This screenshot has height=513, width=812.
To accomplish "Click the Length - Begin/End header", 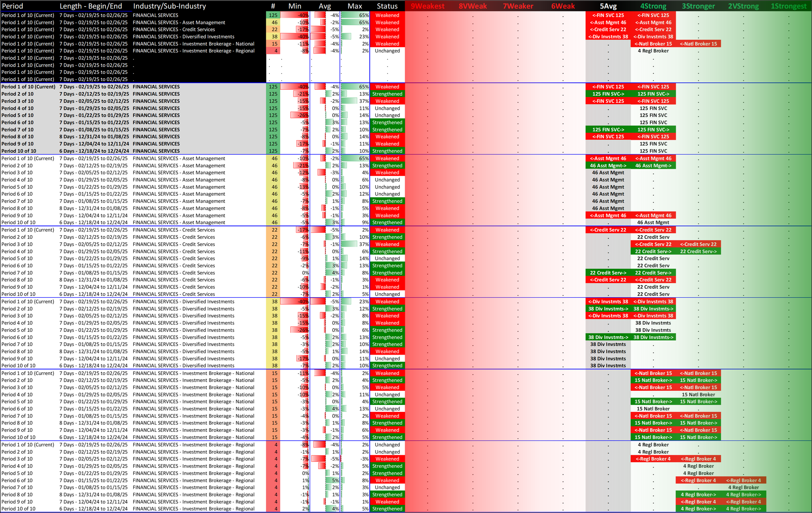I will [91, 6].
